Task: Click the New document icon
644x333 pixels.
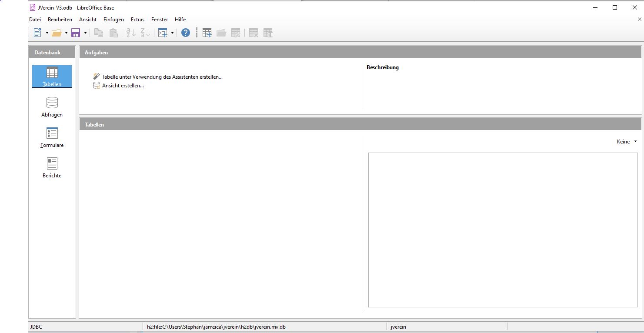Action: pyautogui.click(x=37, y=33)
